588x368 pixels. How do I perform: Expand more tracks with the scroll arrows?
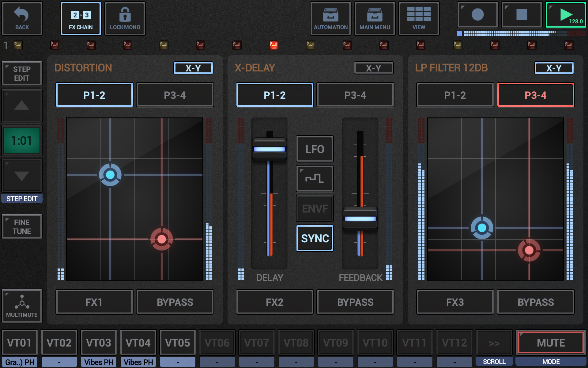[494, 342]
